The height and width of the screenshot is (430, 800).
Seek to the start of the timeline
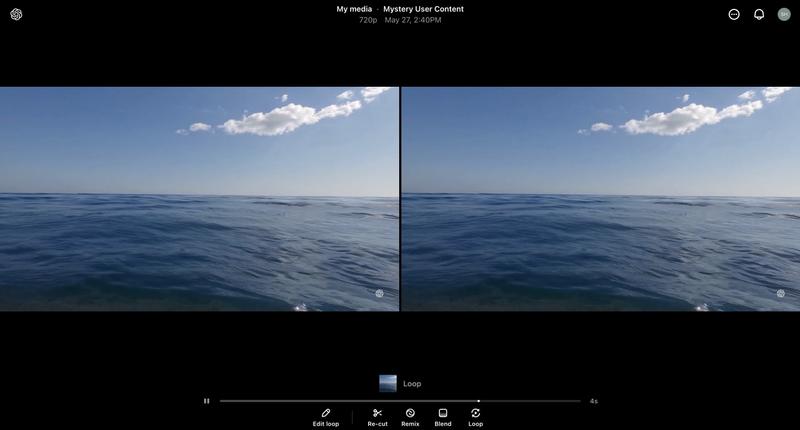coord(222,401)
